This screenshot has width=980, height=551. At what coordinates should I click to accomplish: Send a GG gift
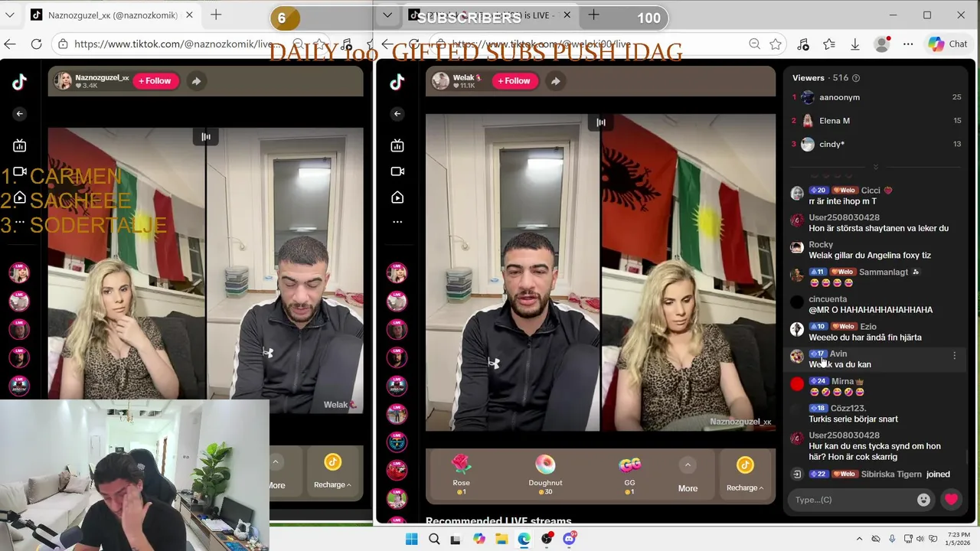(x=629, y=472)
